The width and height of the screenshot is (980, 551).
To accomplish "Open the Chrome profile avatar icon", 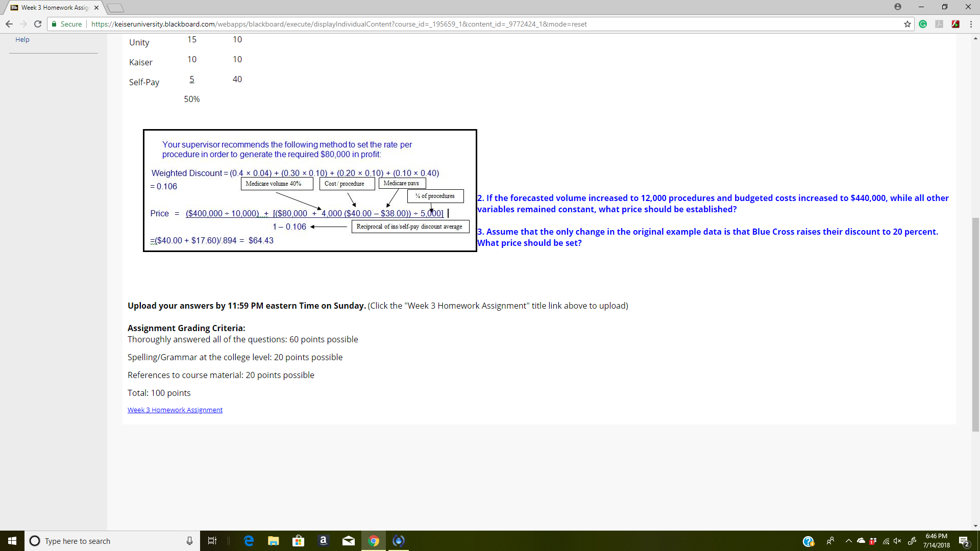I will tap(898, 7).
